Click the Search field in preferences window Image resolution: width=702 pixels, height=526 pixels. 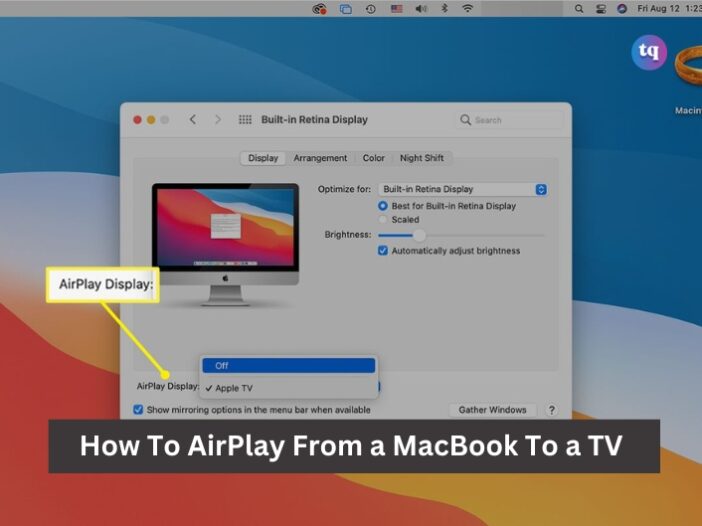pyautogui.click(x=509, y=120)
